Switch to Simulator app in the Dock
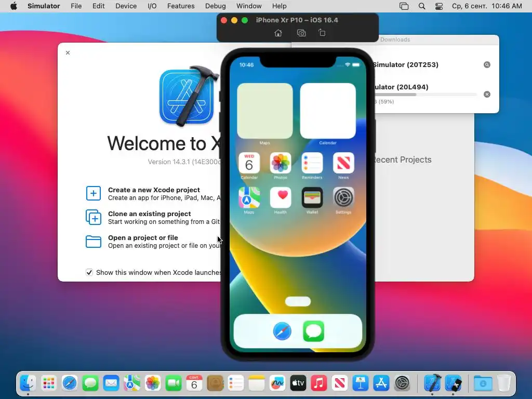This screenshot has width=532, height=399. pyautogui.click(x=453, y=383)
